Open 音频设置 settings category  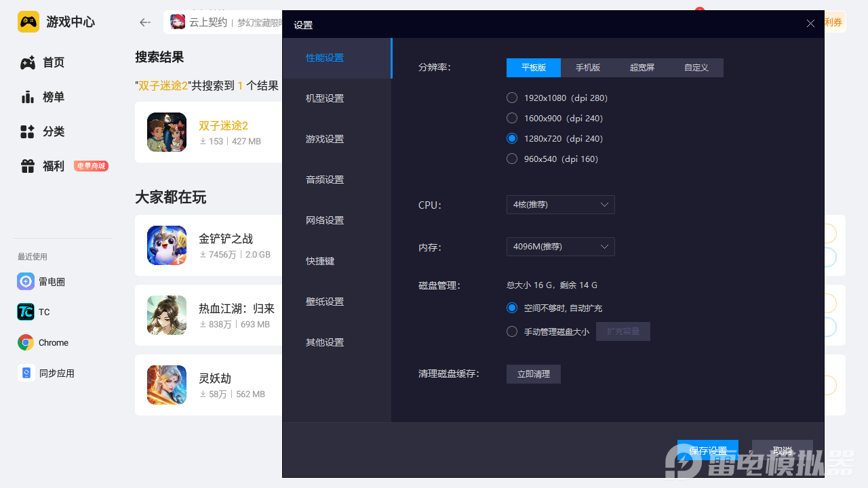[x=337, y=180]
